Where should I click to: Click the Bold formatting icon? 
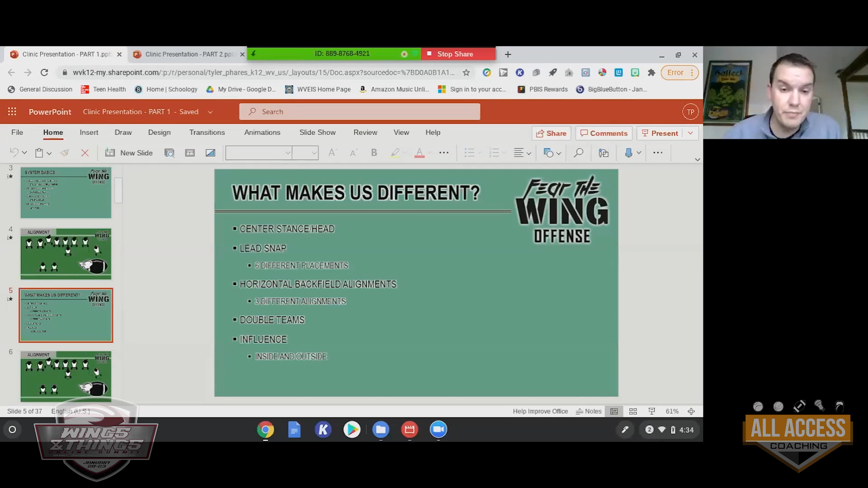[x=374, y=153]
